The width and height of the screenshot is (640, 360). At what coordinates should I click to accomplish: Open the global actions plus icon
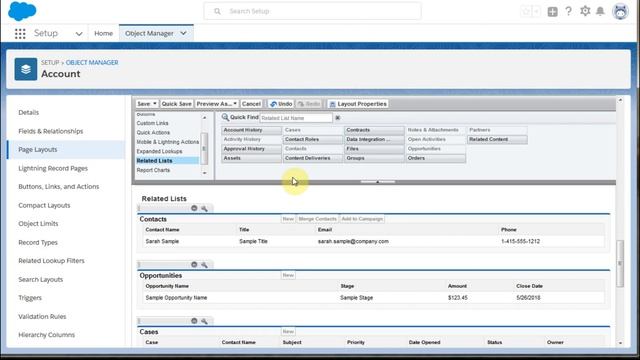click(552, 11)
